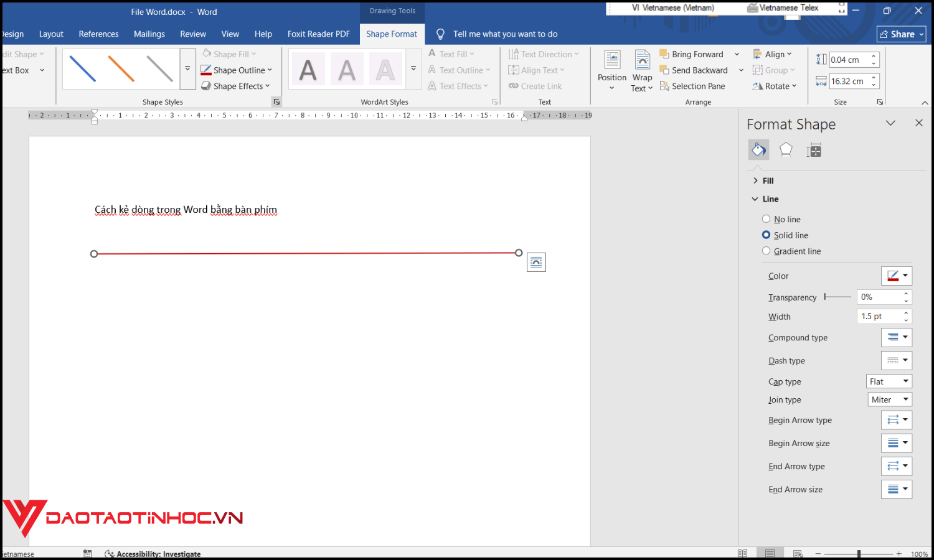Screen dimensions: 934x560
Task: Apply the orange line shape style
Action: pos(121,69)
